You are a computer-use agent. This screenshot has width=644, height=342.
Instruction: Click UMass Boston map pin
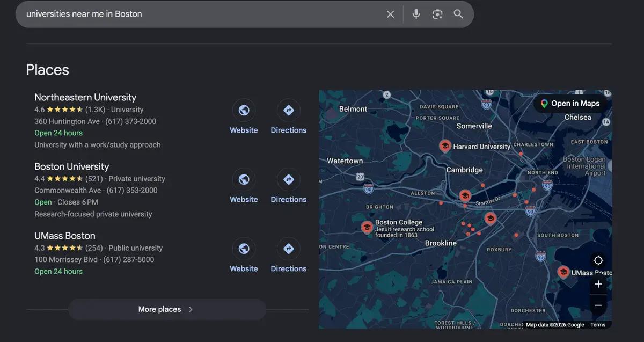tap(563, 272)
